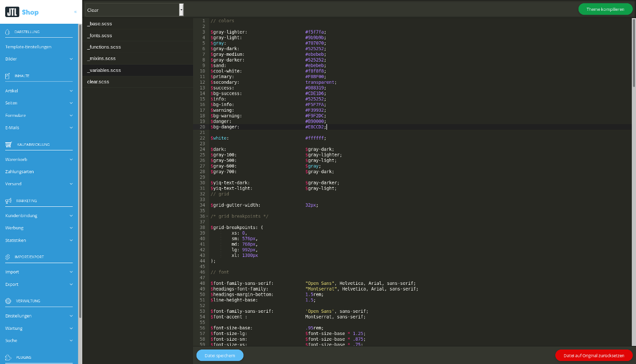Screen dimensions: 636x364
Task: Expand the Formulare menu
Action: (x=71, y=116)
